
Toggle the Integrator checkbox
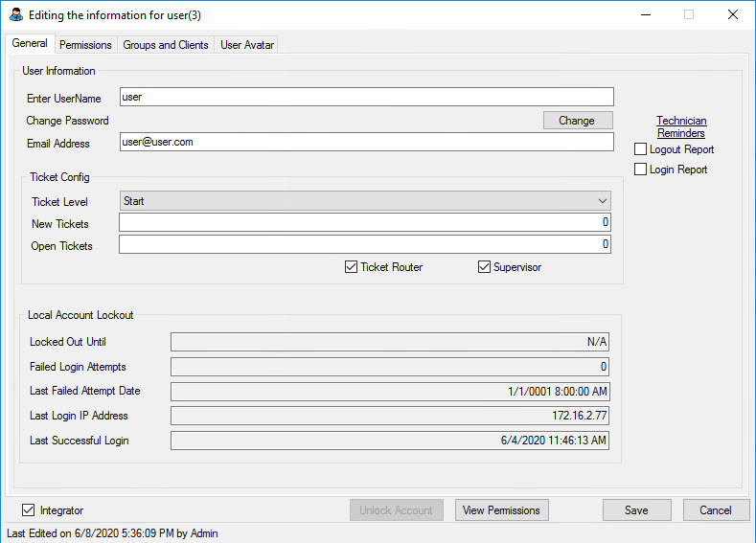(x=28, y=510)
